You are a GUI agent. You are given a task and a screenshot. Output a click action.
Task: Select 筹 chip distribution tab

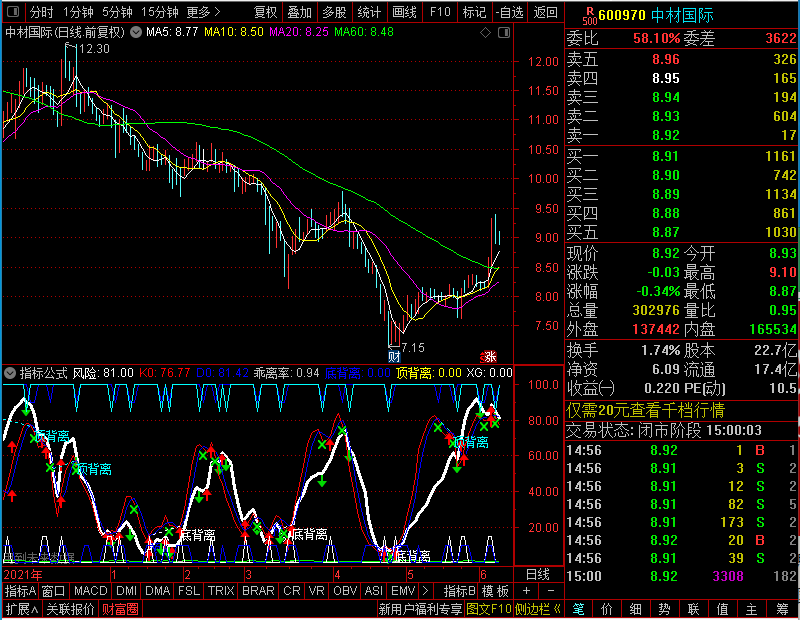(x=783, y=609)
